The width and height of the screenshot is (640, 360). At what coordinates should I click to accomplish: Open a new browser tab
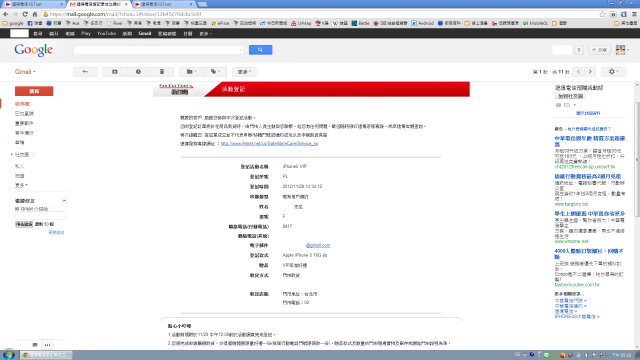click(x=202, y=4)
